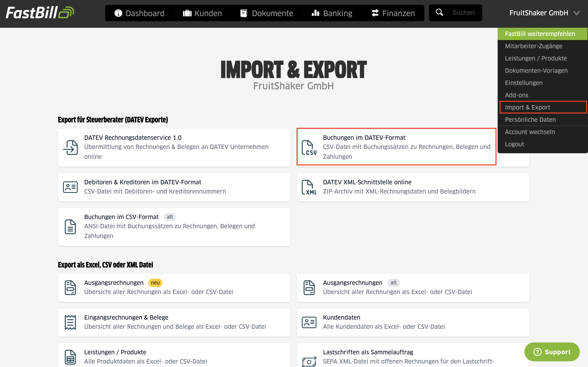Click the search magnifier icon

coord(439,12)
